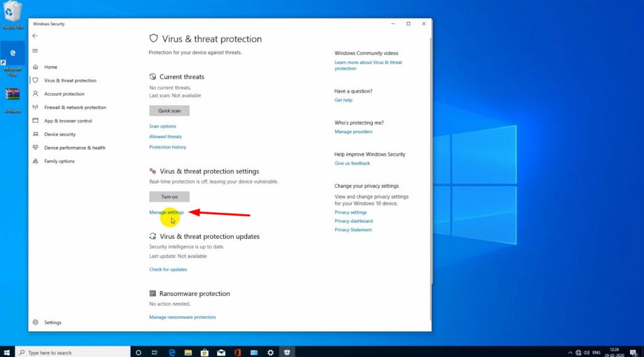This screenshot has width=644, height=357.
Task: Click the taskbar search box
Action: (73, 353)
